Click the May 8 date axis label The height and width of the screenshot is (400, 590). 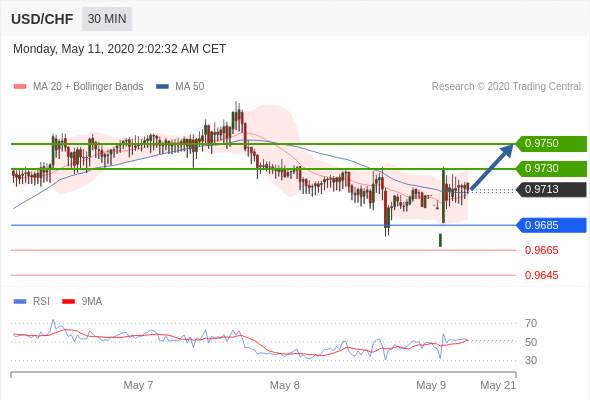[x=284, y=385]
